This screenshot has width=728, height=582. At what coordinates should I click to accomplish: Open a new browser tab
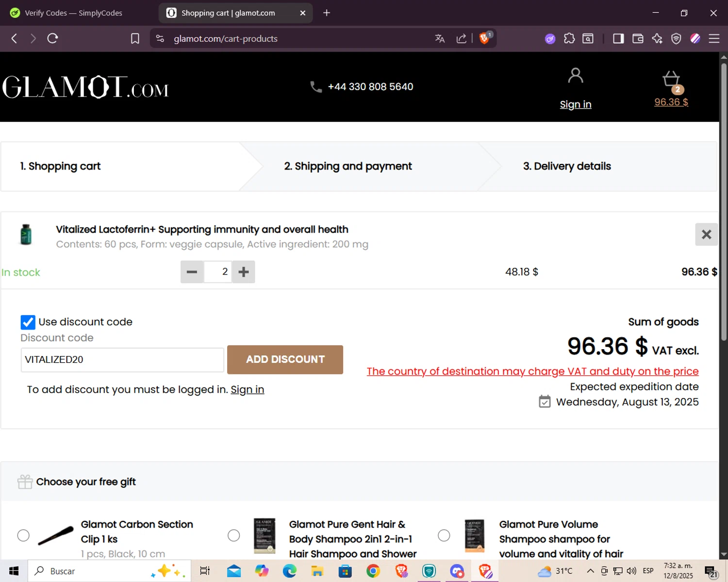(327, 13)
